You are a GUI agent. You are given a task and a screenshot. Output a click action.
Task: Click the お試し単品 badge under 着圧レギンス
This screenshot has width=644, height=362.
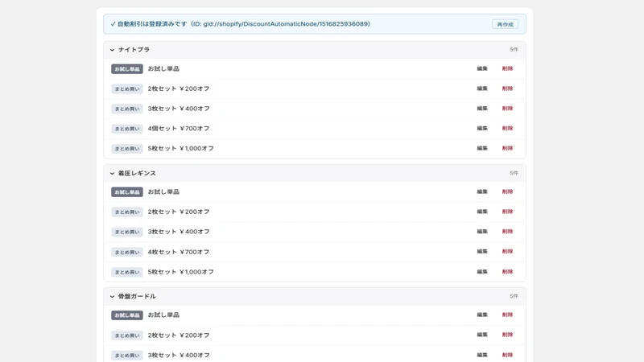coord(127,192)
